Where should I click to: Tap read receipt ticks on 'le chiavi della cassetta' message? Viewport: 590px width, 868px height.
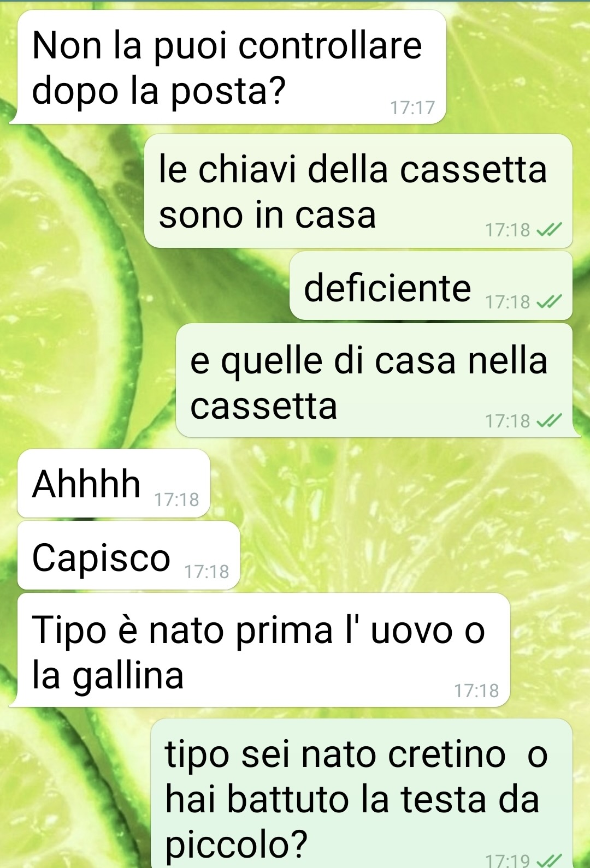549,230
